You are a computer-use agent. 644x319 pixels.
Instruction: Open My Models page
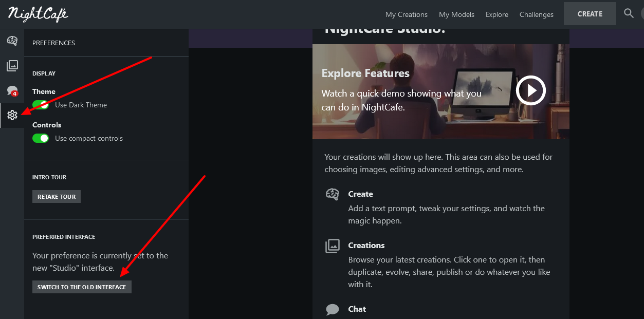[456, 14]
